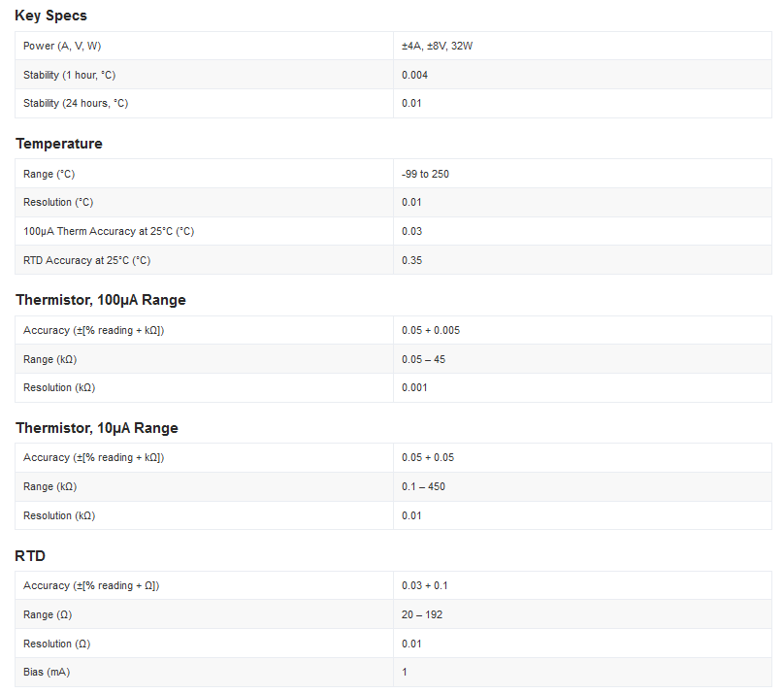
Task: Click the Thermistor, 100µA Range heading
Action: coord(100,300)
